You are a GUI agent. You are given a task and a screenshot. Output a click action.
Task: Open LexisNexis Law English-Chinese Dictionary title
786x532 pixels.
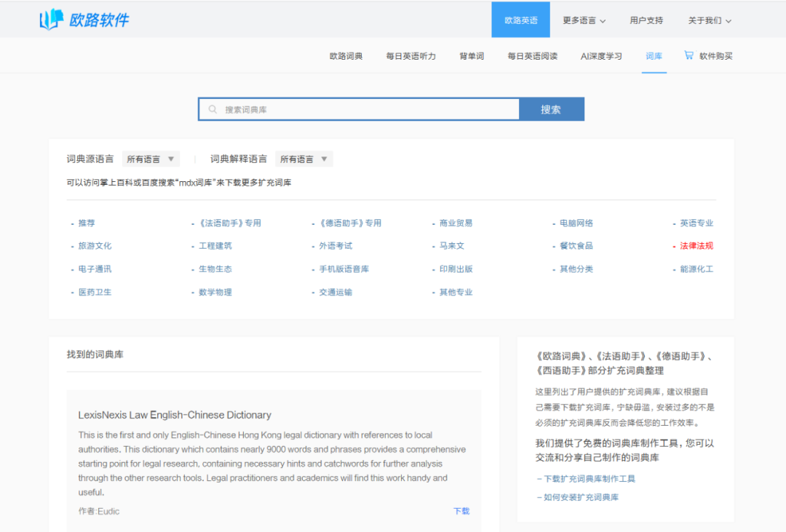pos(175,415)
